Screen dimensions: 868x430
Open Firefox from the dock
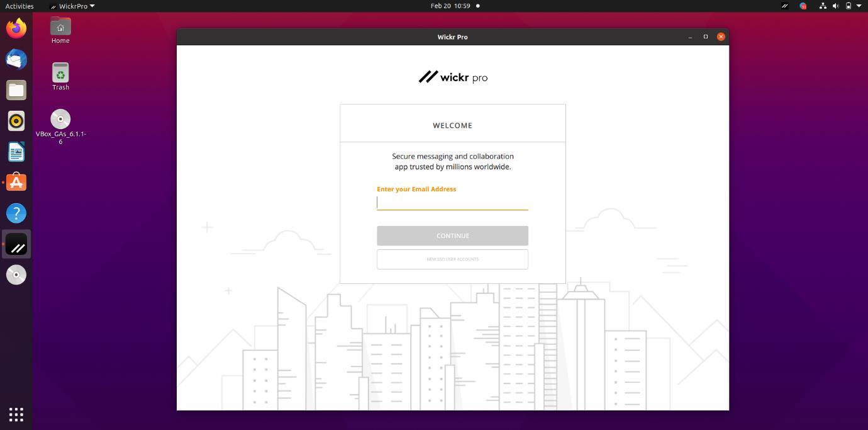click(16, 28)
